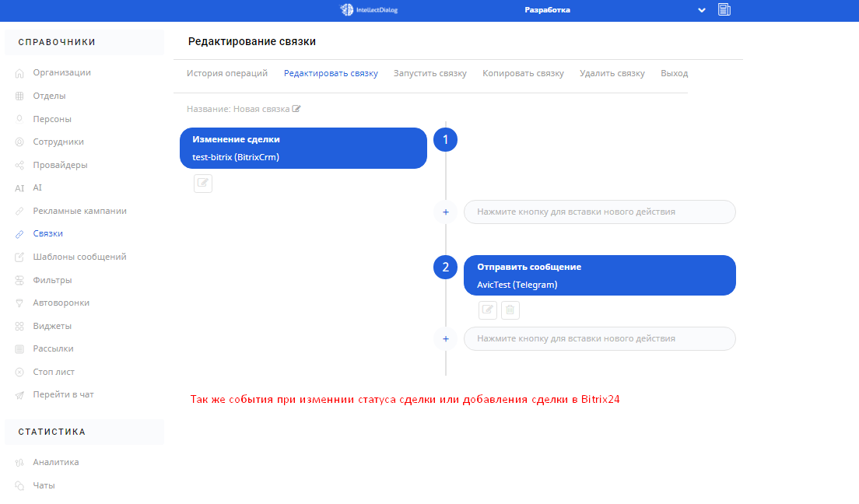Screen dimensions: 859x504
Task: Click the Персоны person icon
Action: point(19,119)
